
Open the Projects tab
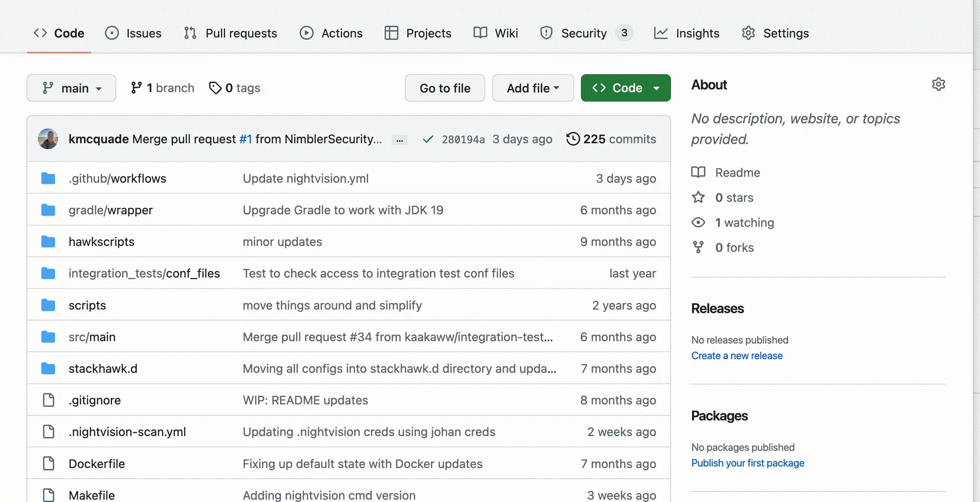tap(418, 33)
